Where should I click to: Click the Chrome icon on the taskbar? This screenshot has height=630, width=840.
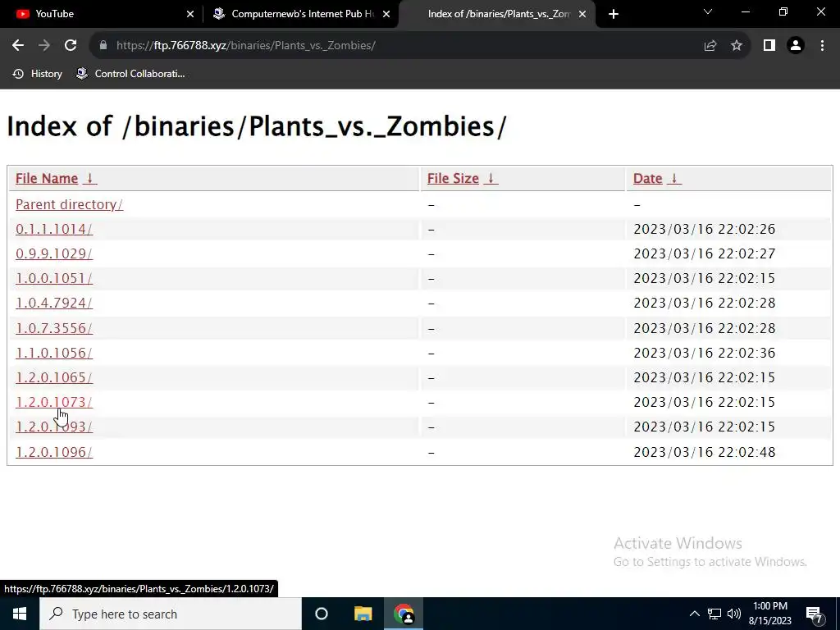pyautogui.click(x=404, y=614)
